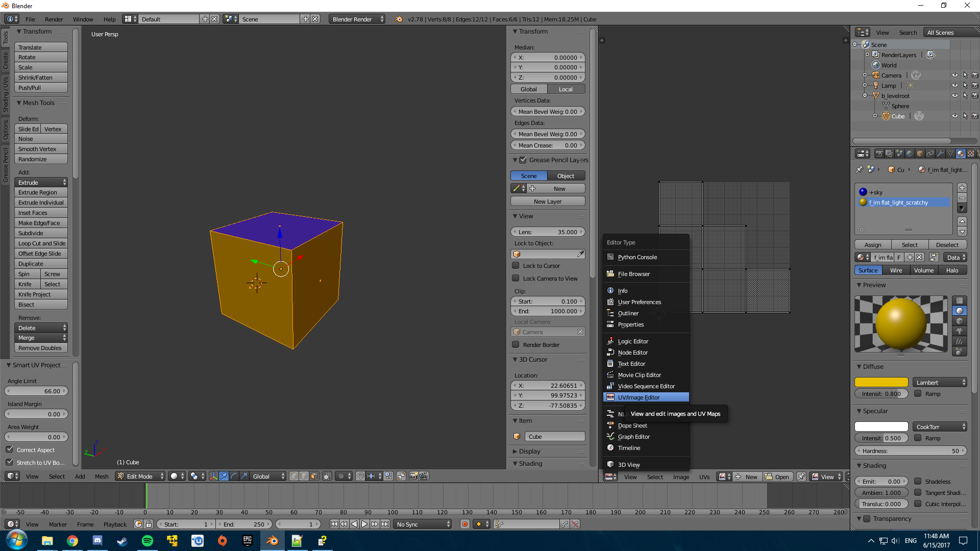Enable Lock to Cursor checkbox
The image size is (980, 551).
[x=516, y=266]
